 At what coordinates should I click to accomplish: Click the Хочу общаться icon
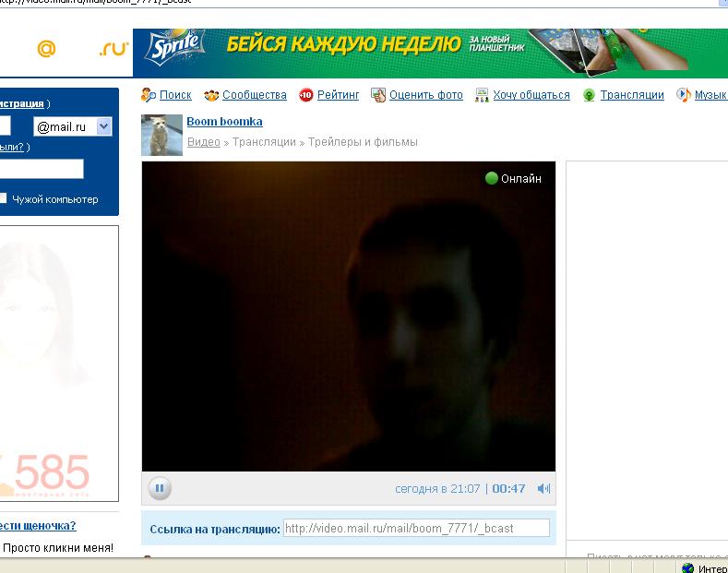(x=482, y=95)
